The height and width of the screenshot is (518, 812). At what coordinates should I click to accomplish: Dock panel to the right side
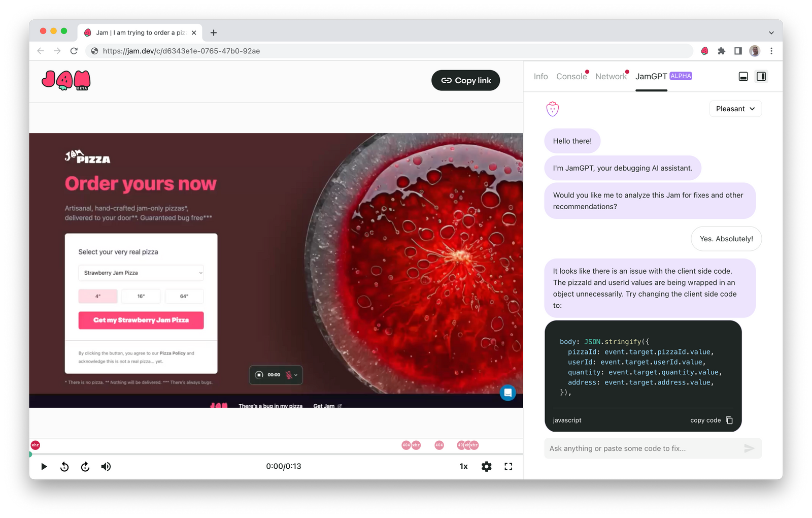pos(761,77)
